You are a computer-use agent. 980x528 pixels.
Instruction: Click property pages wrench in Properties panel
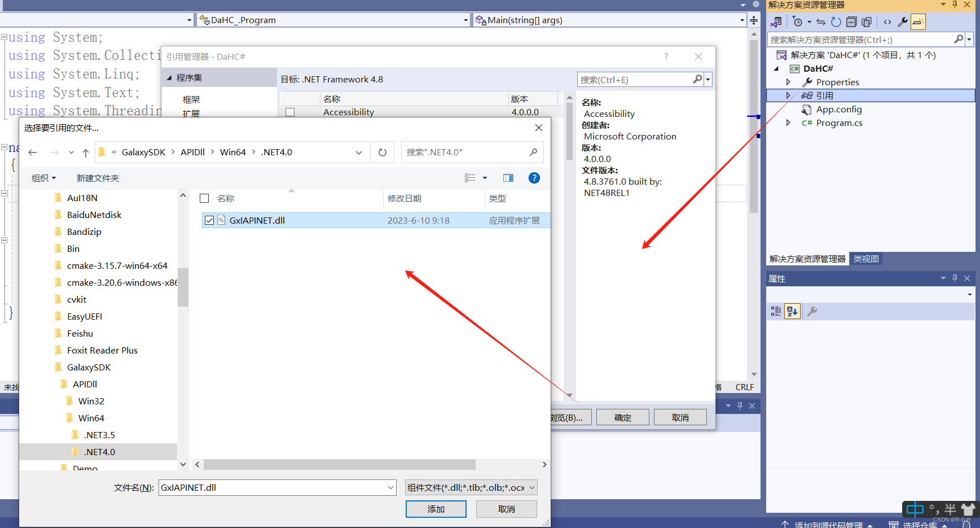(812, 311)
